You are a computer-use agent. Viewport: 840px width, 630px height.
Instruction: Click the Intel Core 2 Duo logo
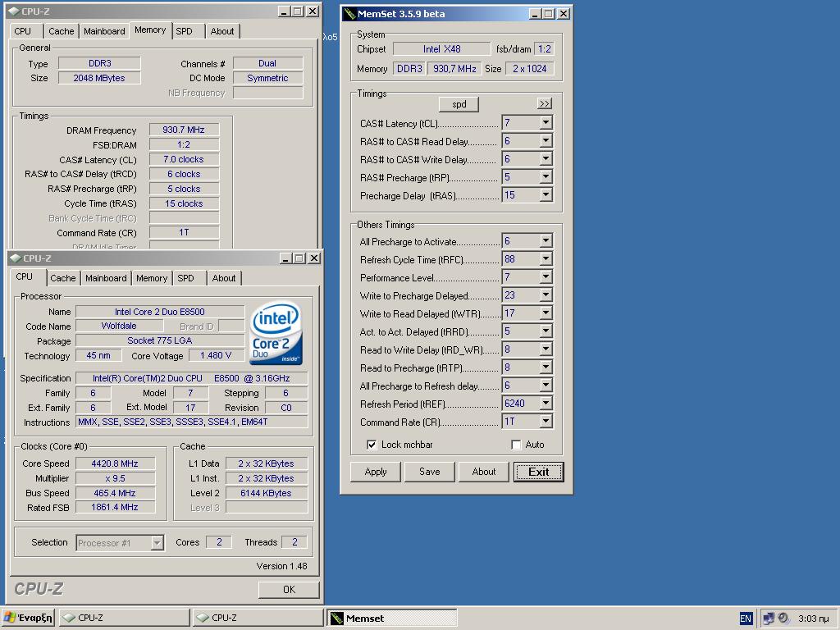(x=276, y=333)
